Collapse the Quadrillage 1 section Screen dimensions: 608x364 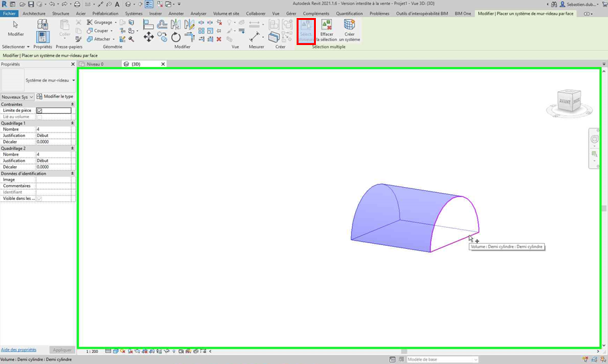click(x=72, y=123)
